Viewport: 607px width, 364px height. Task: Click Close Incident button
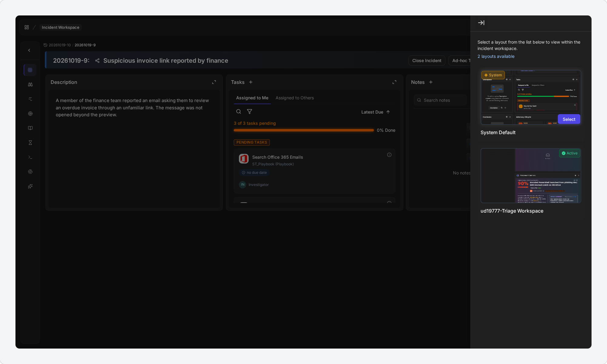click(427, 61)
